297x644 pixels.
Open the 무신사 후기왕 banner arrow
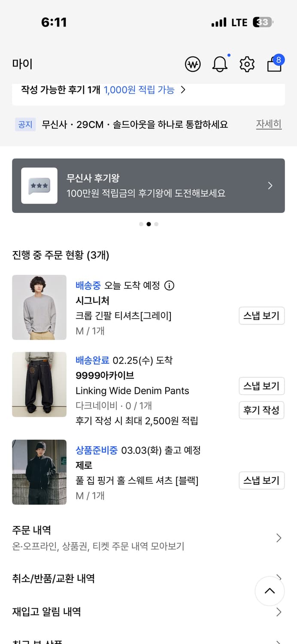pos(270,185)
